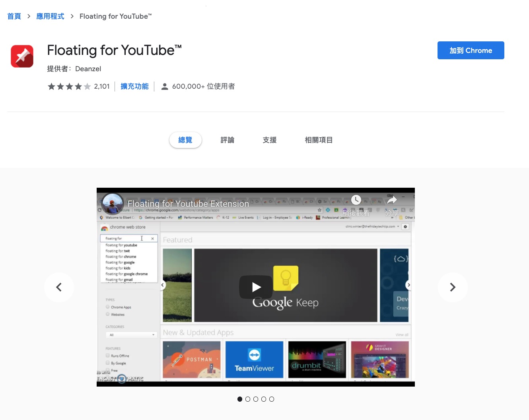Select the third carousel dot
Image resolution: width=529 pixels, height=420 pixels.
256,399
